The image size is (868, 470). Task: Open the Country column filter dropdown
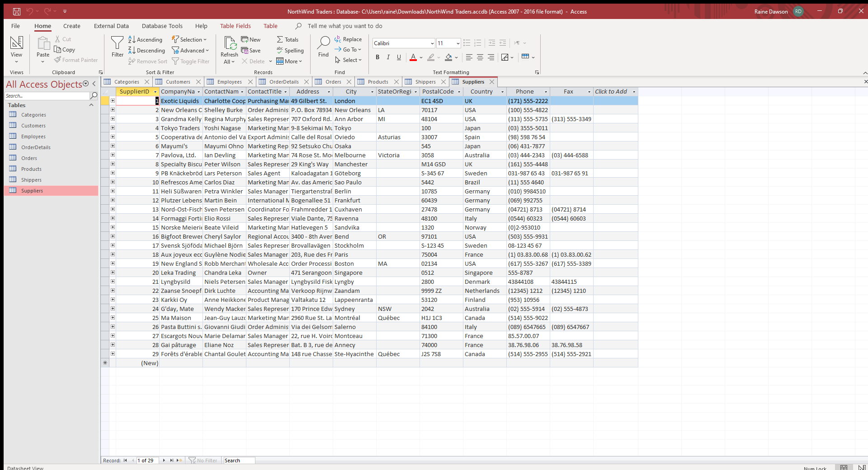point(502,92)
